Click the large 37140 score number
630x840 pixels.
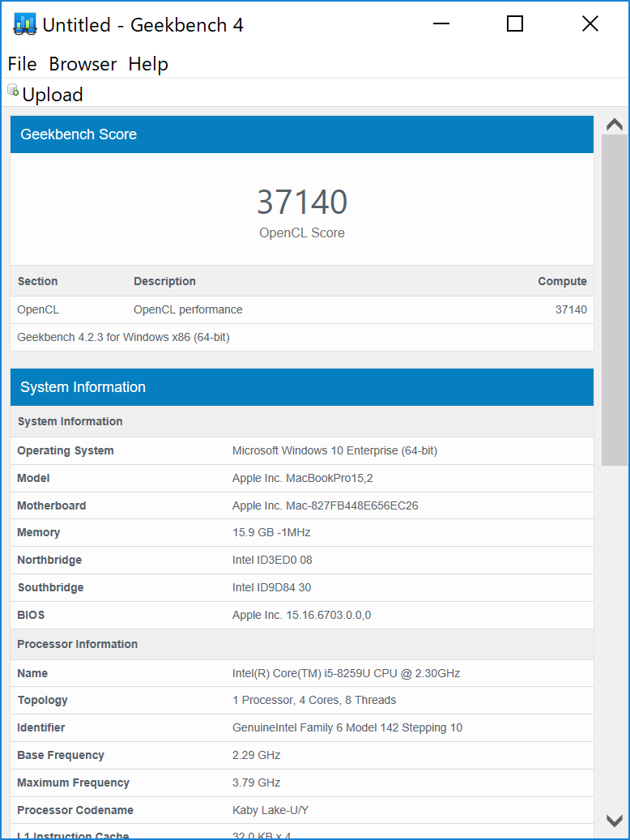(x=302, y=202)
